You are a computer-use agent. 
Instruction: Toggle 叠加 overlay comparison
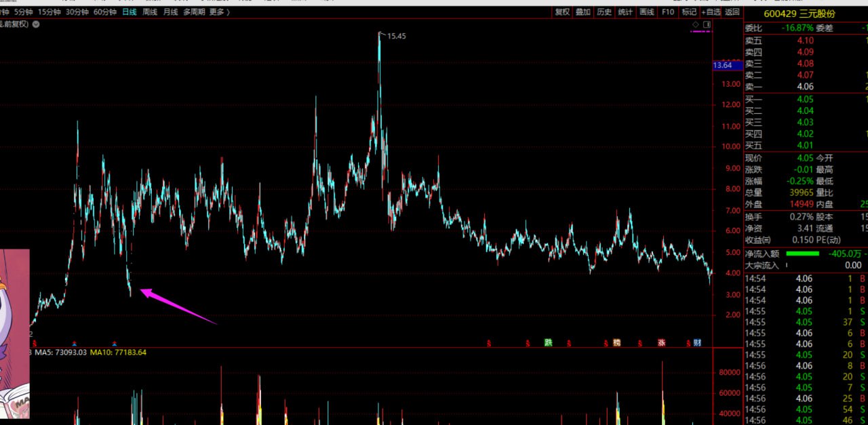[583, 12]
